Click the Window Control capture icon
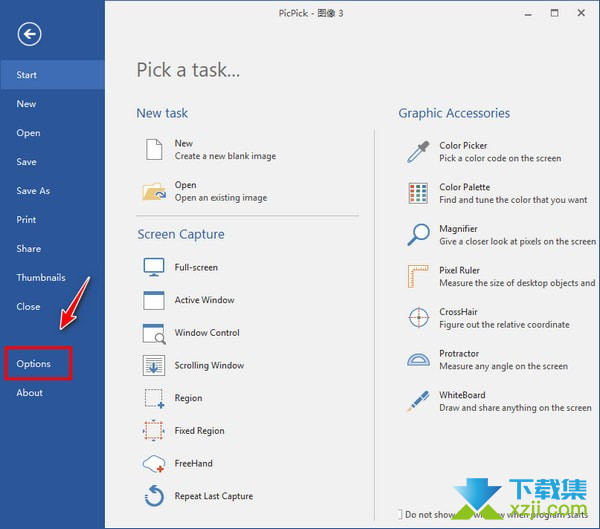Image resolution: width=600 pixels, height=529 pixels. (154, 333)
